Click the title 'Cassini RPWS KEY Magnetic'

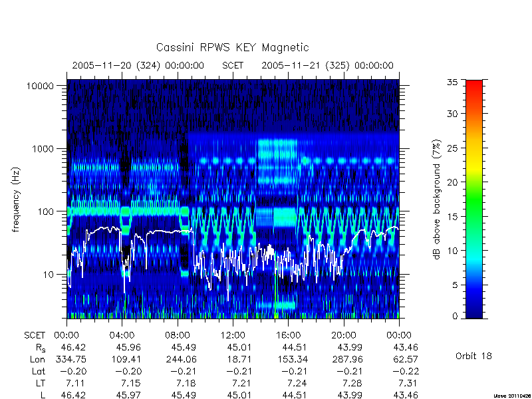232,48
